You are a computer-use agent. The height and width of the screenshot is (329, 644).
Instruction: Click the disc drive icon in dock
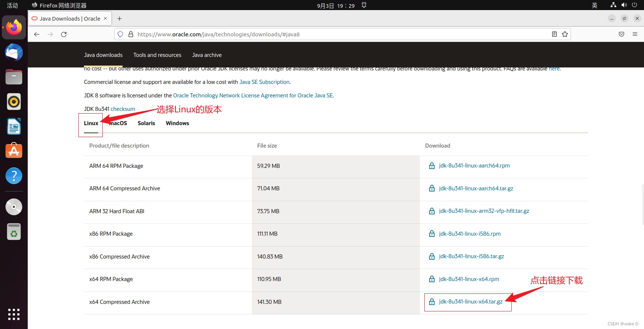[14, 207]
